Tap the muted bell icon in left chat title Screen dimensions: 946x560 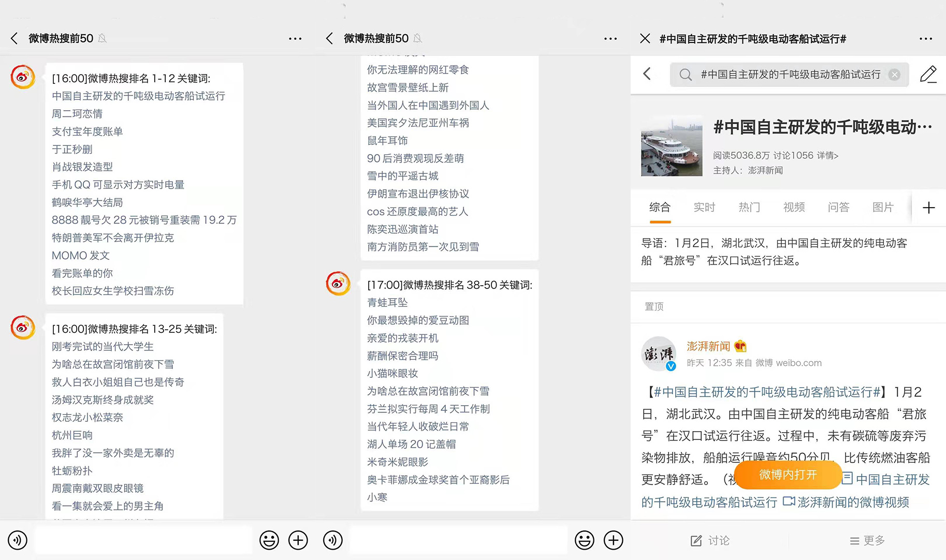pyautogui.click(x=103, y=38)
